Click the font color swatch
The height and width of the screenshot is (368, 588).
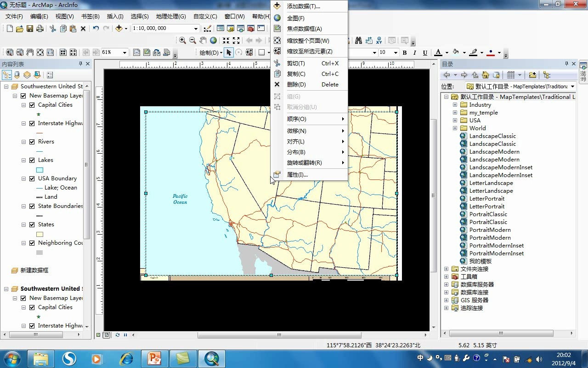(438, 52)
